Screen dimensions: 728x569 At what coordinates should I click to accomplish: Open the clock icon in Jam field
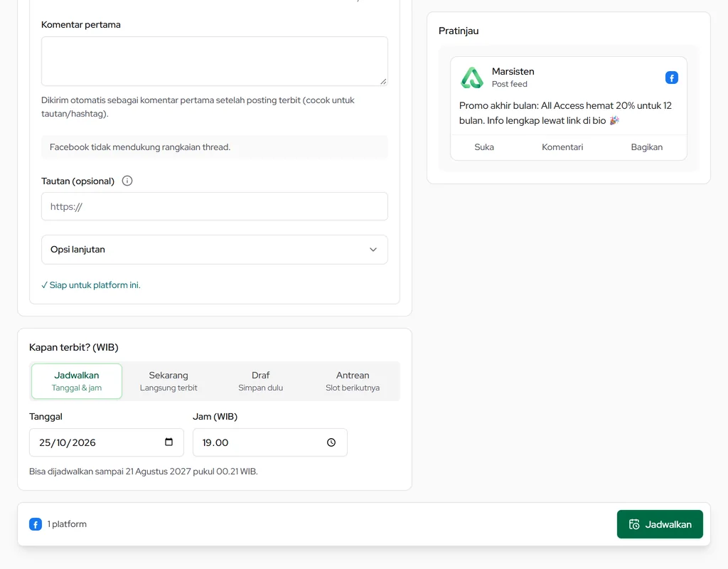331,442
